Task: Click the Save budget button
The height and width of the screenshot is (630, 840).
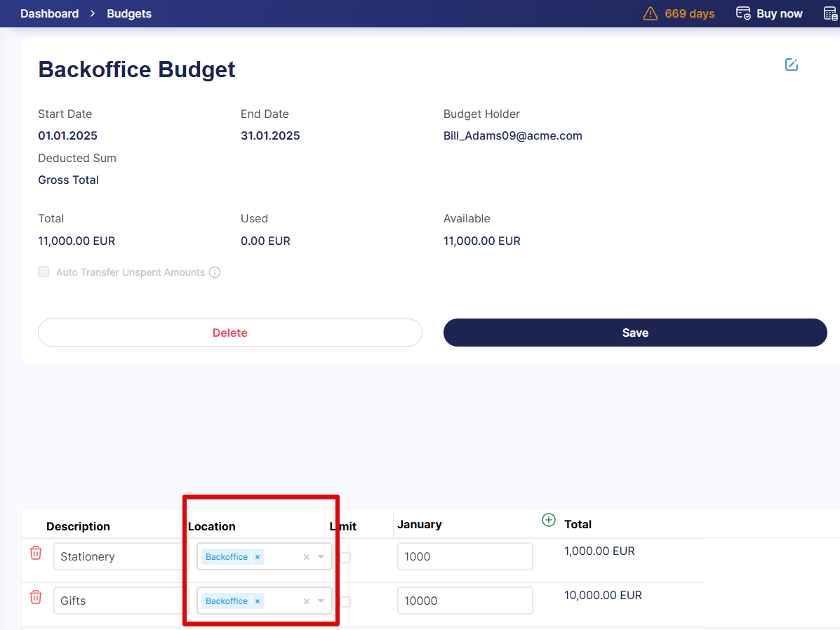Action: pos(635,333)
